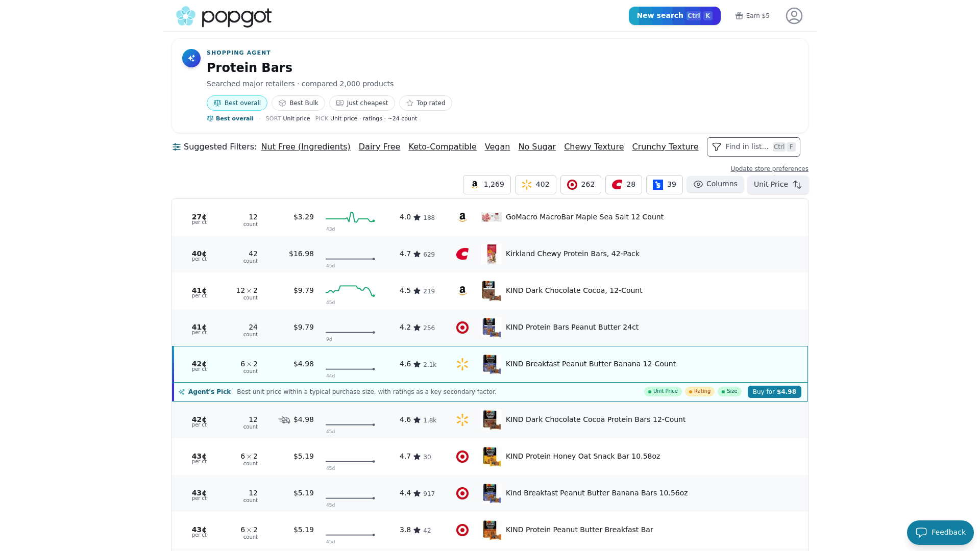Apply the No Sugar filter

537,147
